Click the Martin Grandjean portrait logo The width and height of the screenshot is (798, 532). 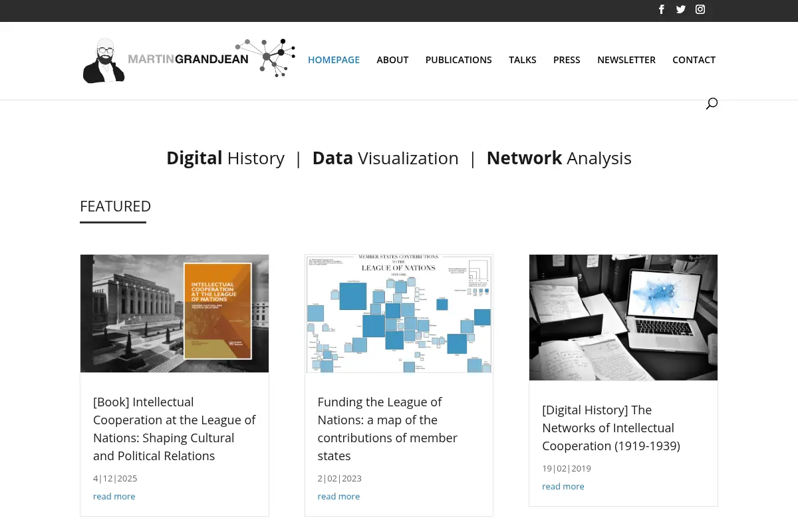pyautogui.click(x=104, y=61)
